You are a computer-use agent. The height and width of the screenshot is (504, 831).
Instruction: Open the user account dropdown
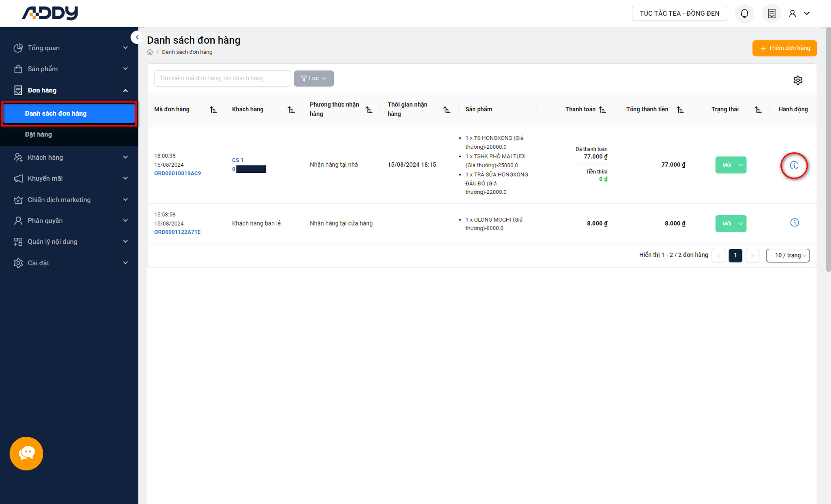pyautogui.click(x=800, y=14)
